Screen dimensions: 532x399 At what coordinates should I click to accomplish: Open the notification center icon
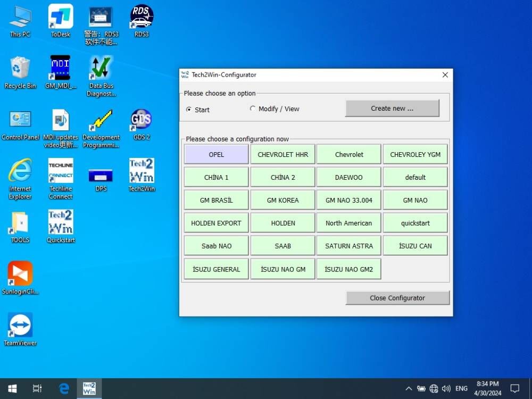click(x=515, y=388)
